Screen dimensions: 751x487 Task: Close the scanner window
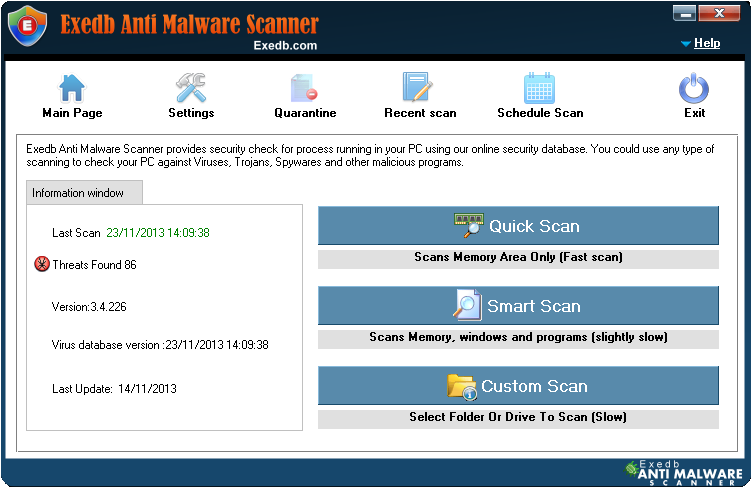tap(719, 13)
